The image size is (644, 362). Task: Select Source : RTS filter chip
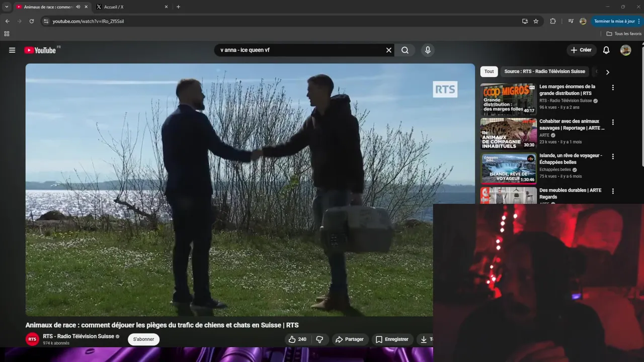pos(545,72)
